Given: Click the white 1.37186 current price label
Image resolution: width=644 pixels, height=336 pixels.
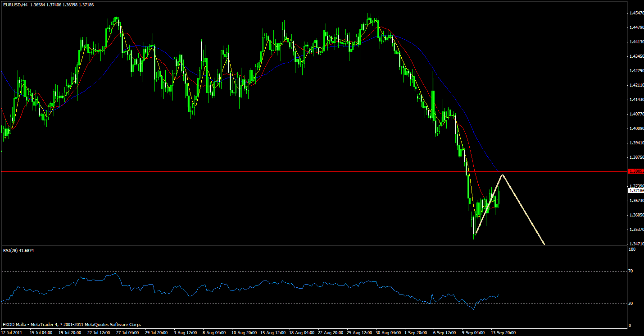Looking at the screenshot, I should tap(635, 191).
